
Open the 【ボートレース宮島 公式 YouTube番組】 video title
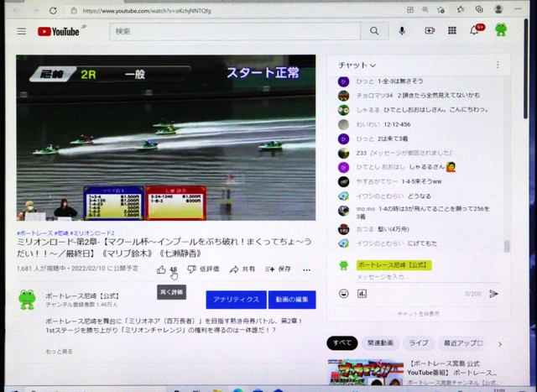tap(451, 368)
